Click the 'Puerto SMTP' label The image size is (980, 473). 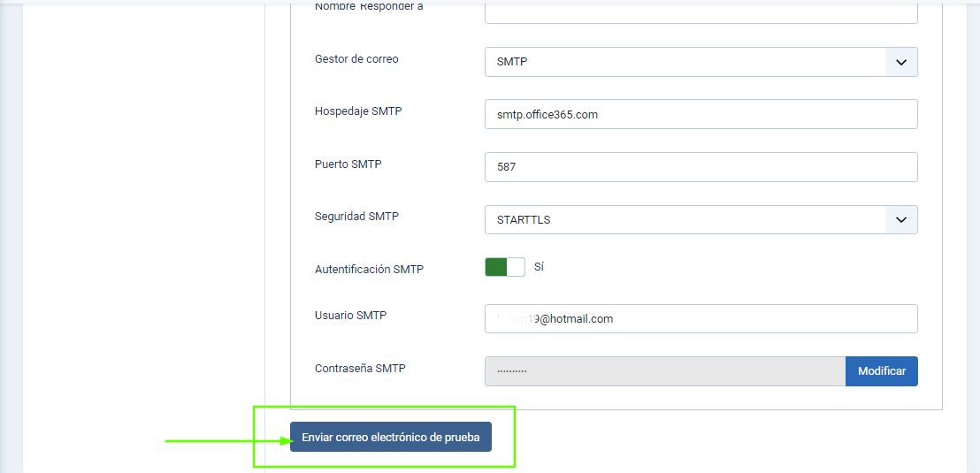tap(348, 164)
